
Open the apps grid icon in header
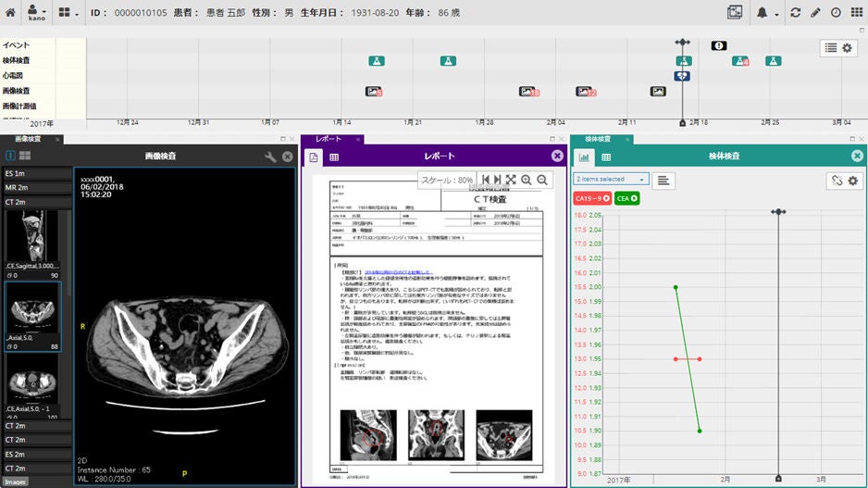[856, 12]
